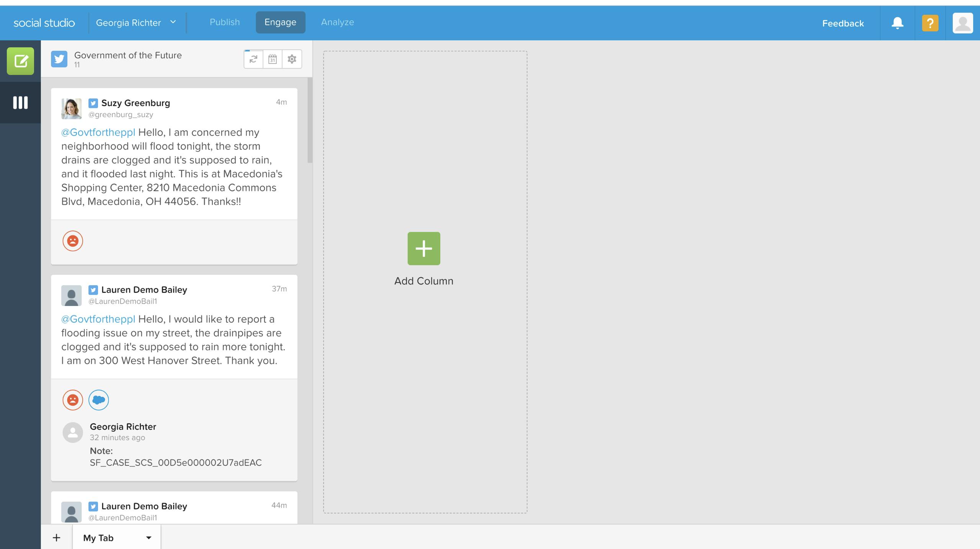Click the Feedback link
Viewport: 980px width, 549px height.
(x=843, y=23)
